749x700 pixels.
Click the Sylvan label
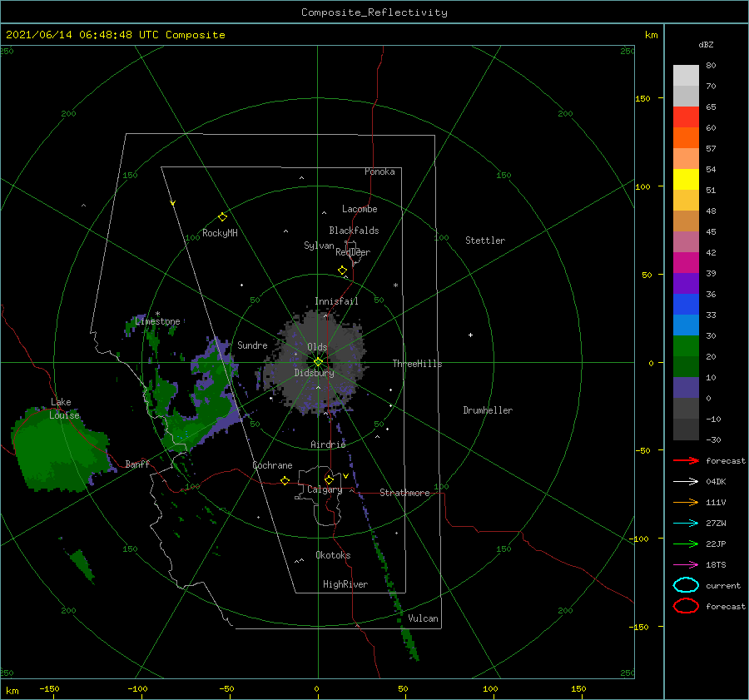pos(319,246)
